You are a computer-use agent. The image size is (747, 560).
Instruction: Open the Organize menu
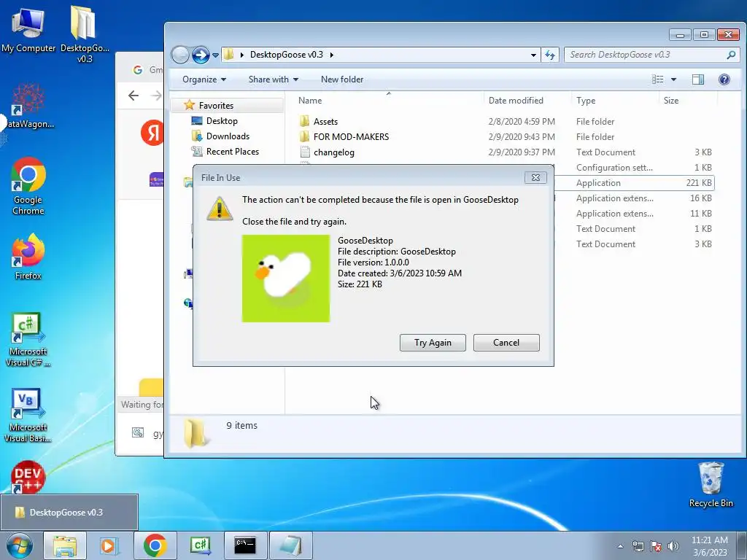(x=204, y=79)
